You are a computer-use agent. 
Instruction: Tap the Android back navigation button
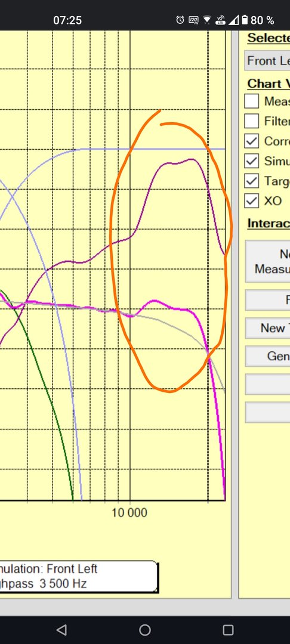(61, 630)
